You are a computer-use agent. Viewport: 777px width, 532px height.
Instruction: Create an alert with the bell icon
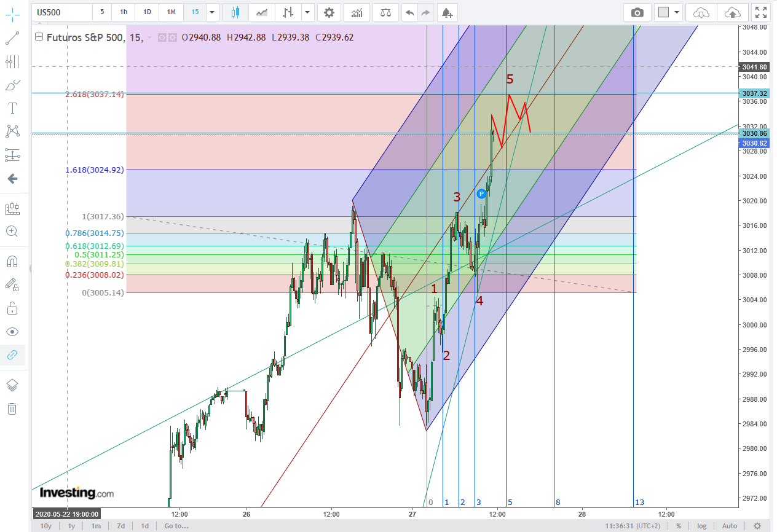pos(448,12)
